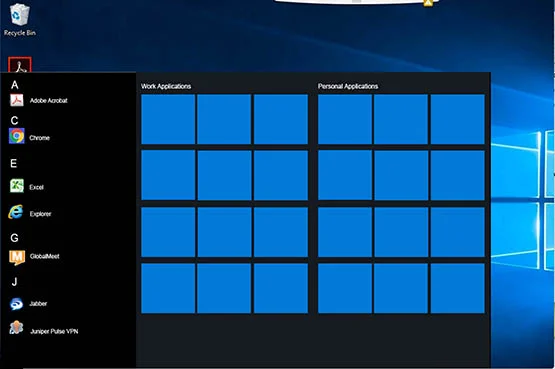The width and height of the screenshot is (555, 369).
Task: Jump using the letter C header
Action: point(14,121)
